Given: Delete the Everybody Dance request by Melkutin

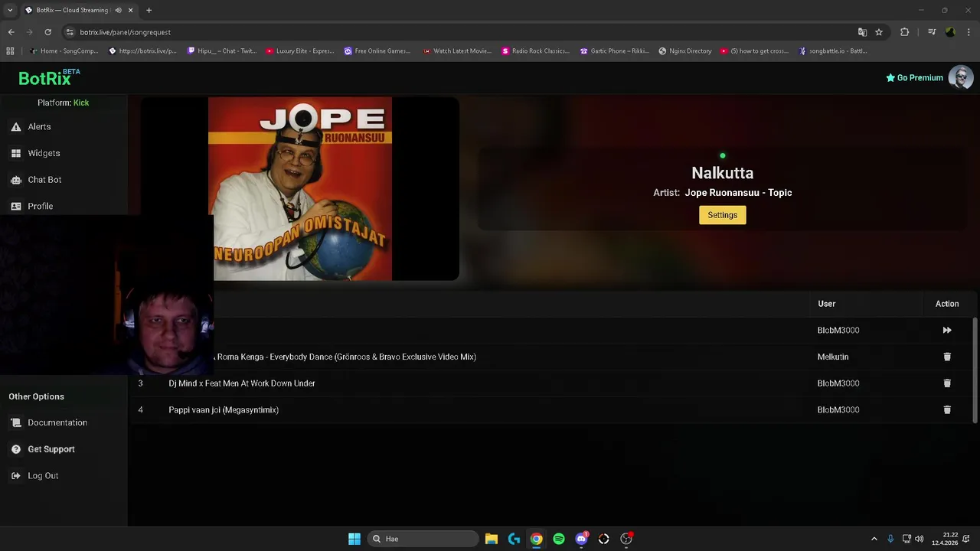Looking at the screenshot, I should coord(947,357).
